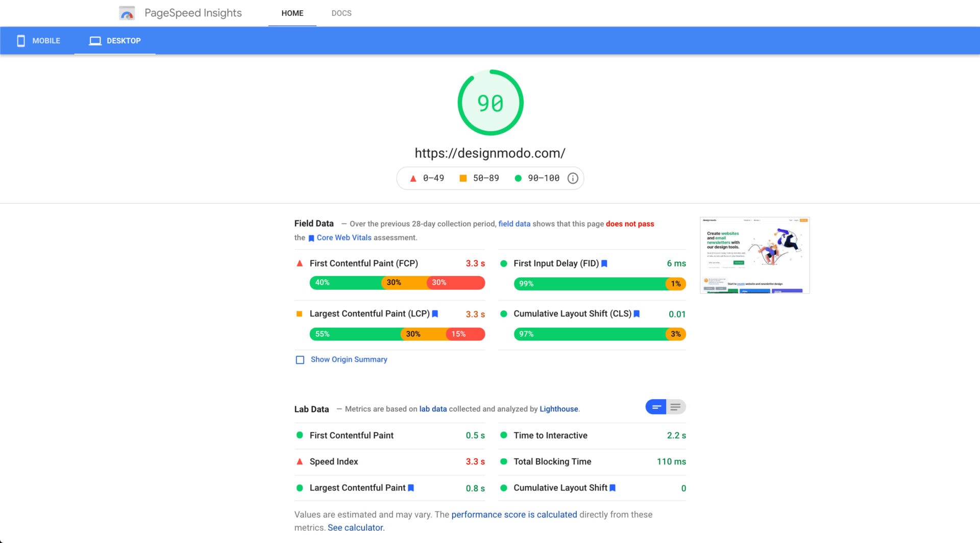Click the PageSpeed Insights title text
Viewport: 980px width, 543px height.
click(193, 13)
